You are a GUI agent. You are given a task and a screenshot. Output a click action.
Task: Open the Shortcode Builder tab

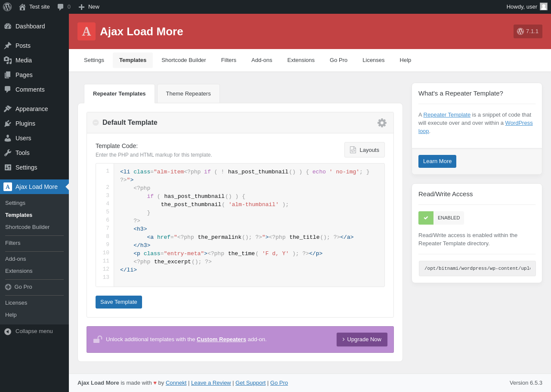(183, 60)
